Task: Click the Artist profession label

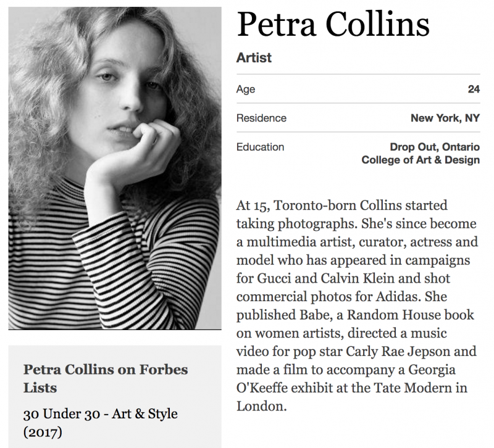Action: [x=254, y=57]
